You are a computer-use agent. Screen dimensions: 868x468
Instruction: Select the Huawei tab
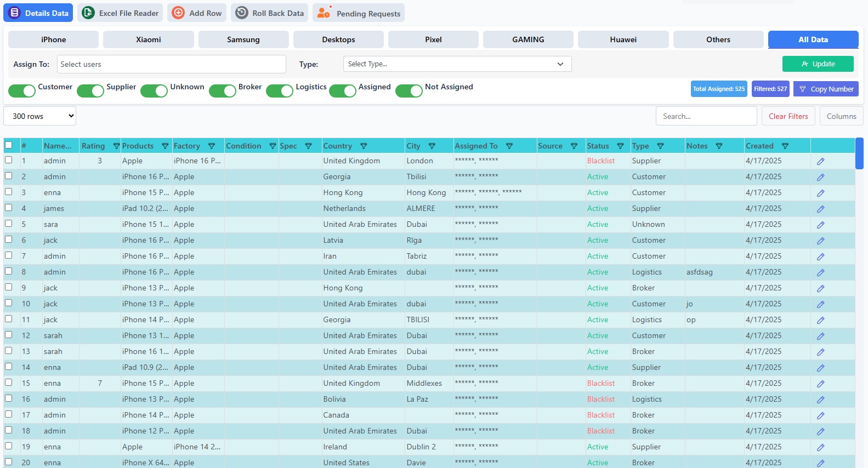coord(623,39)
